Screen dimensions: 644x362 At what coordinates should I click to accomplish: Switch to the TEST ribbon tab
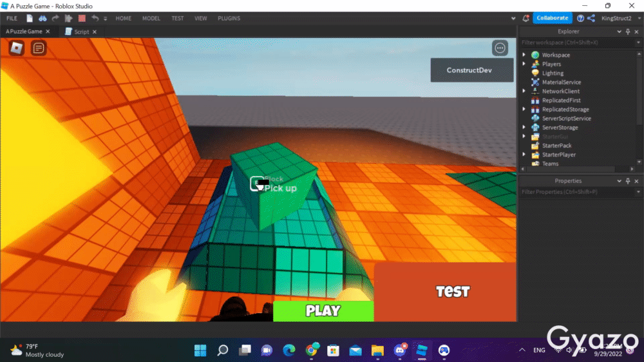[x=178, y=18]
